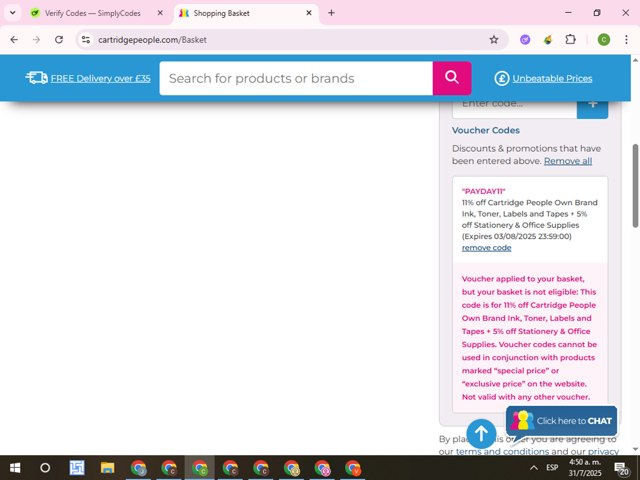Image resolution: width=640 pixels, height=480 pixels.
Task: Close the Shopping Basket tab
Action: [x=309, y=13]
